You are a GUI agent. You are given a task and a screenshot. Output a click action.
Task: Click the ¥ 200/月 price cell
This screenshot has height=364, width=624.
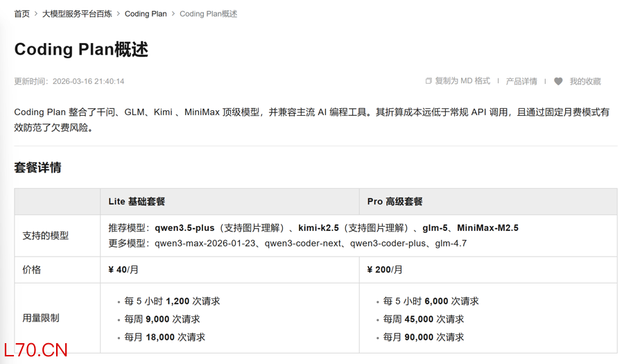[385, 270]
